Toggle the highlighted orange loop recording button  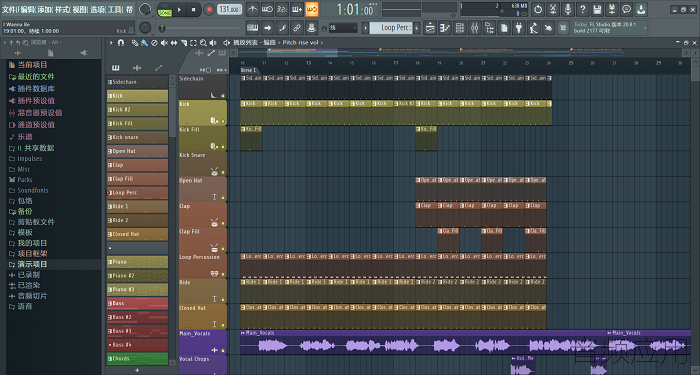[x=312, y=9]
